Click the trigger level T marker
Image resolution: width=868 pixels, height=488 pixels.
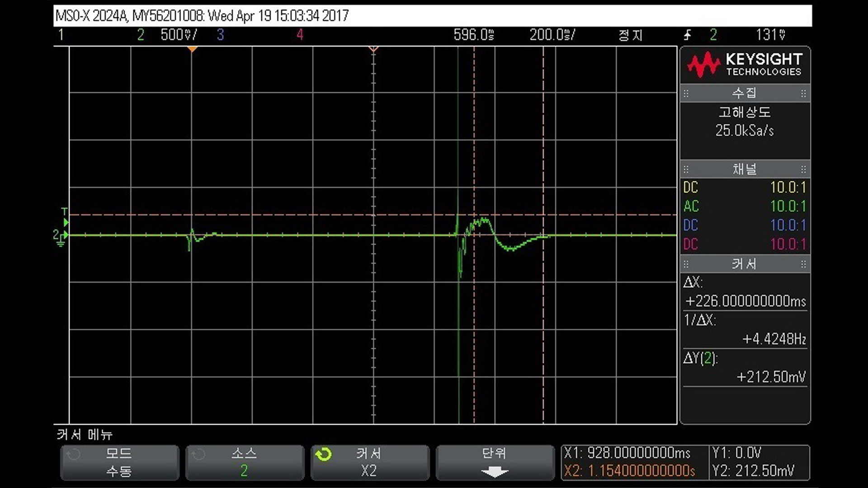65,212
